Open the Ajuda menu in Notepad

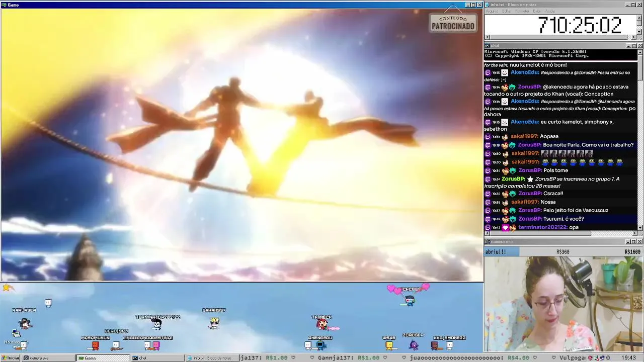pos(550,11)
